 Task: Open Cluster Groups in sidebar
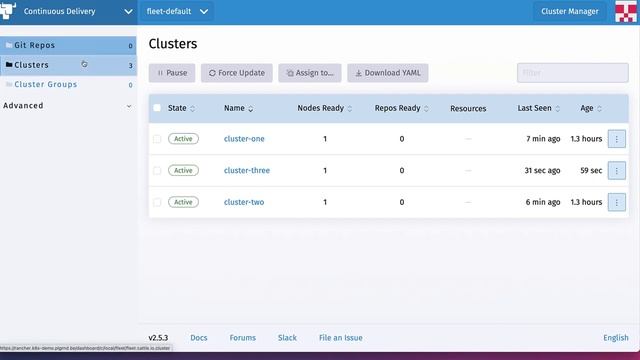[68, 84]
